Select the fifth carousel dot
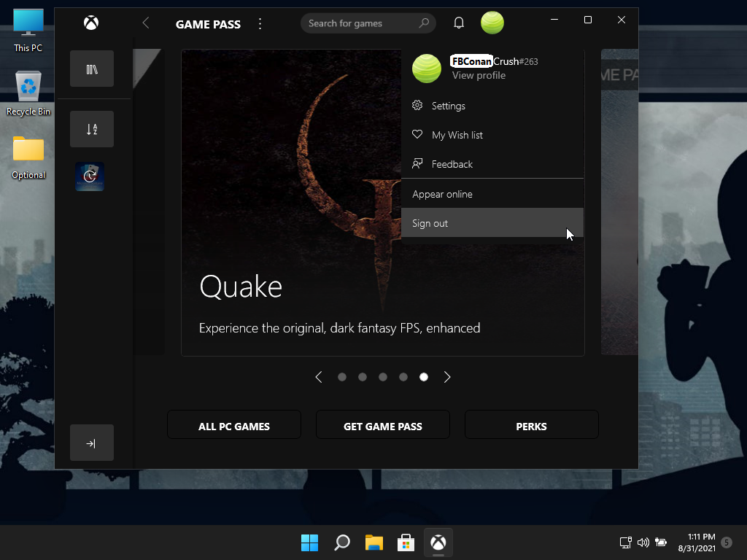Viewport: 747px width, 560px height. (424, 377)
